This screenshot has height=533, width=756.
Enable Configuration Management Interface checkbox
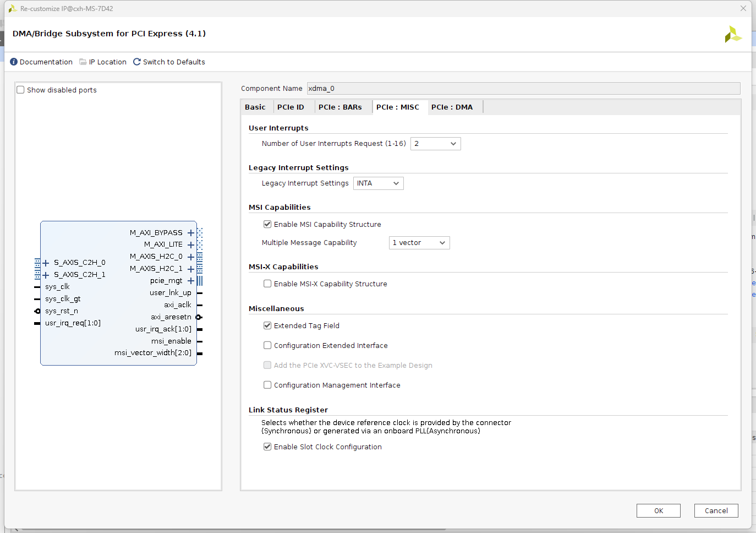267,385
